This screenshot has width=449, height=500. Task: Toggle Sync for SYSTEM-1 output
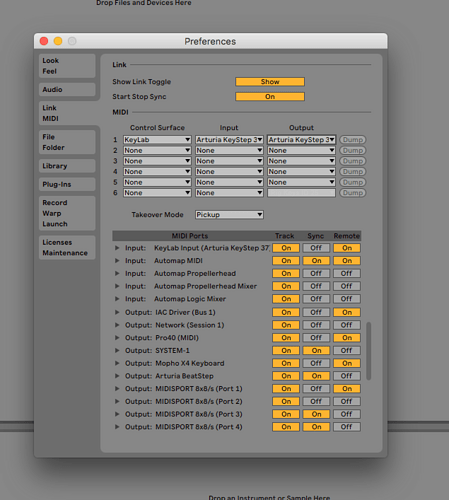316,350
